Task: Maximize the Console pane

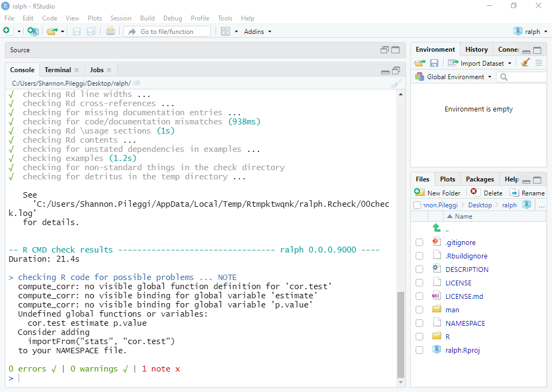Action: coord(396,71)
